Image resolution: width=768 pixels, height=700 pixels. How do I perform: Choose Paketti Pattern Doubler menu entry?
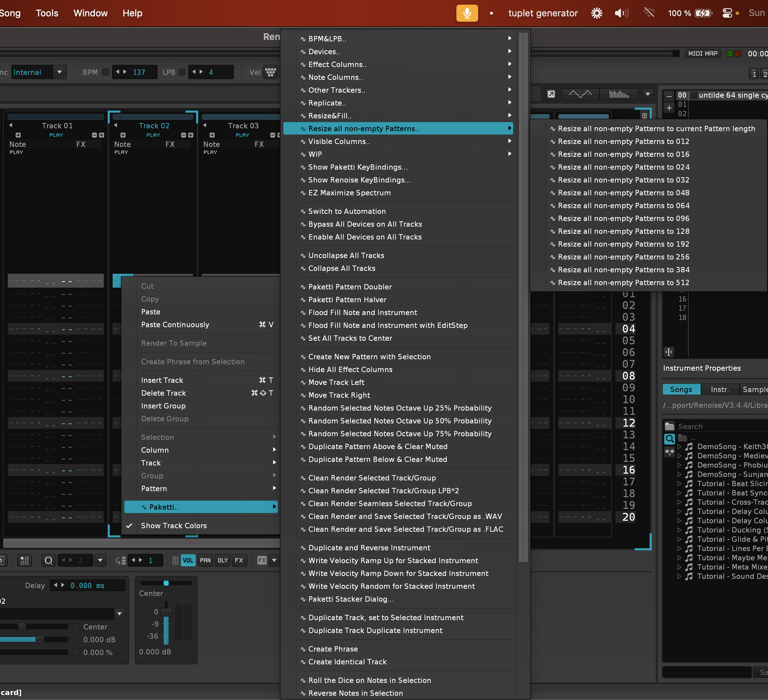click(x=350, y=287)
